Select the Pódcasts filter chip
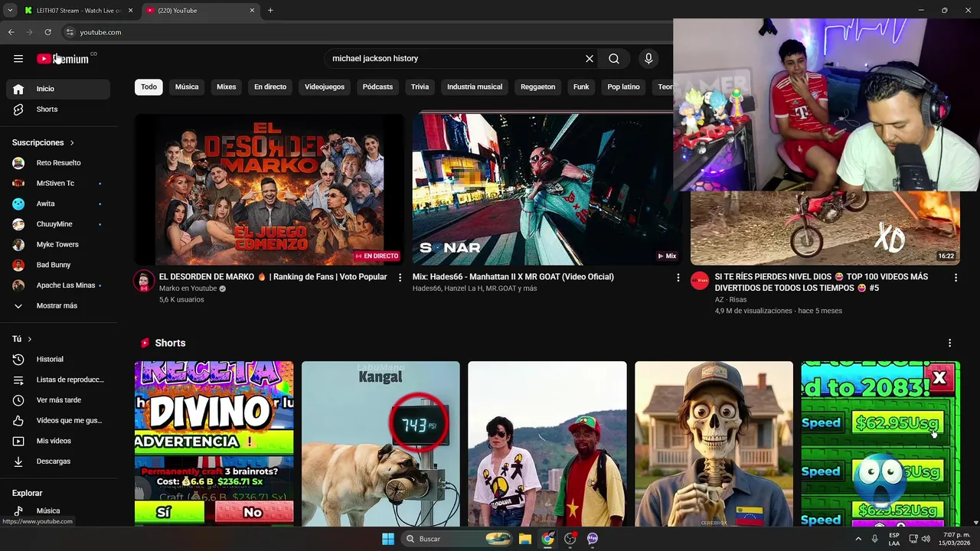 click(x=377, y=87)
